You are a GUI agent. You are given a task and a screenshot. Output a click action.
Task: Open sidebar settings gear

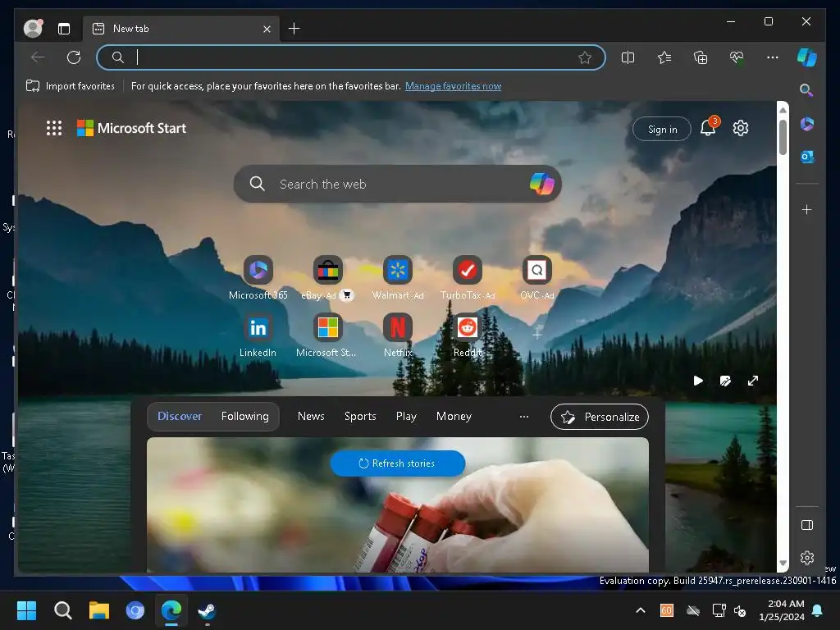click(x=807, y=558)
